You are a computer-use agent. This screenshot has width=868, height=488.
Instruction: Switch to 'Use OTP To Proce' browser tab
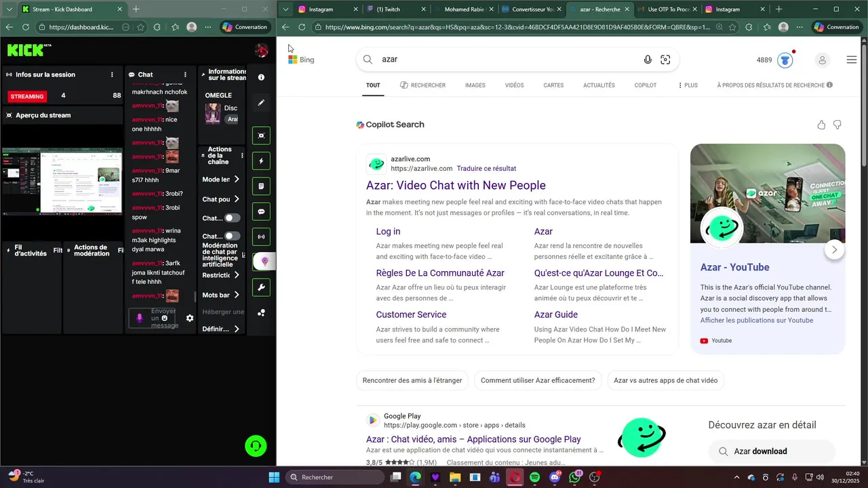pos(667,9)
